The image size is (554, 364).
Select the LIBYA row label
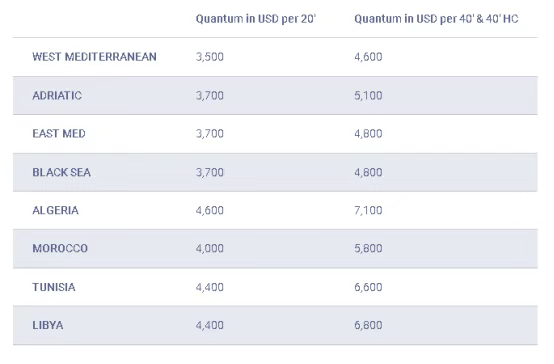click(48, 325)
